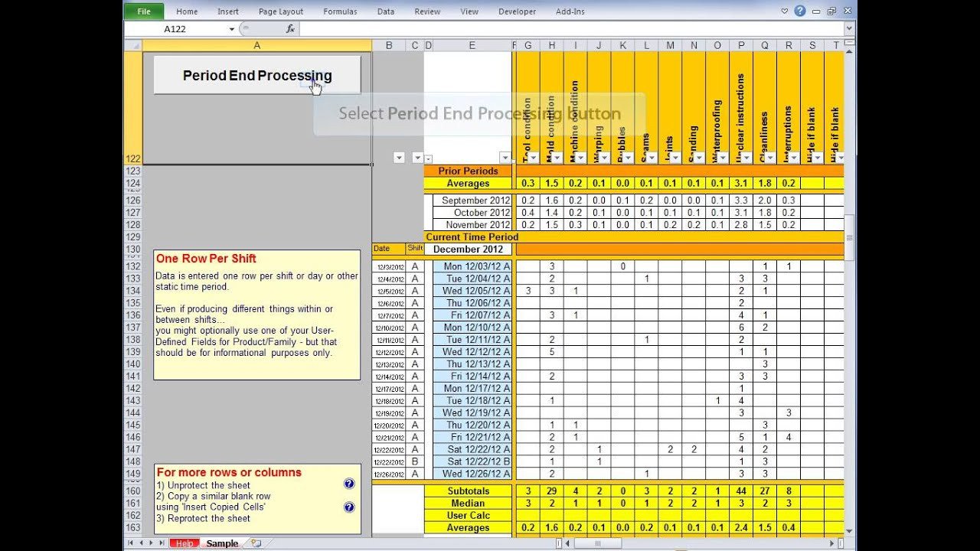Open the Warping column filter dropdown

coord(603,158)
